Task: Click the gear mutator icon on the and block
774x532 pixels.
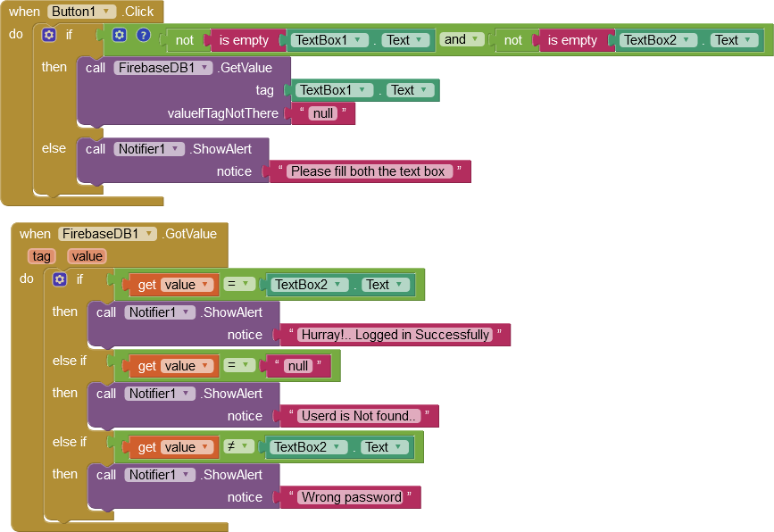Action: 120,36
